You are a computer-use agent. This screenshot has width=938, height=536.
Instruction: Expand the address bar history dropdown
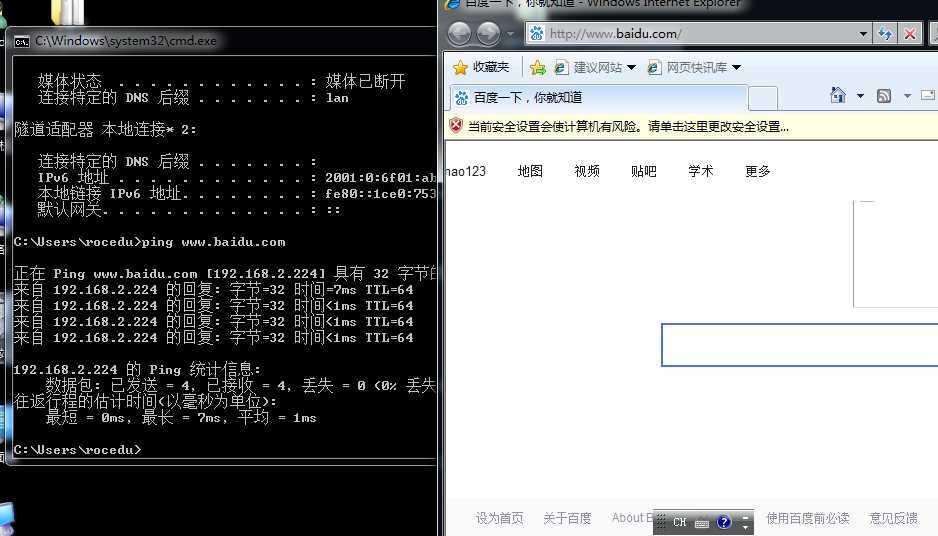tap(863, 34)
